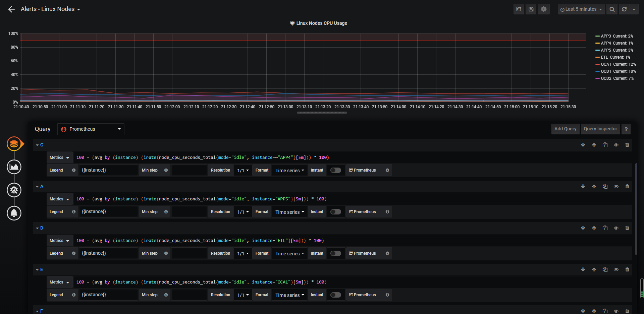The height and width of the screenshot is (314, 644).
Task: Open the refresh interval dropdown arrow
Action: tap(634, 9)
